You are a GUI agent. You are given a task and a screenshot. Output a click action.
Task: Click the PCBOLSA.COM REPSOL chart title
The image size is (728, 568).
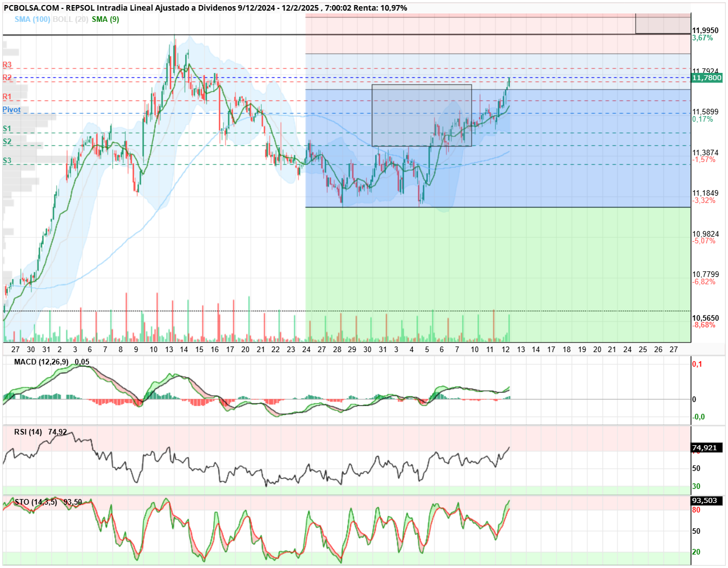pyautogui.click(x=205, y=8)
